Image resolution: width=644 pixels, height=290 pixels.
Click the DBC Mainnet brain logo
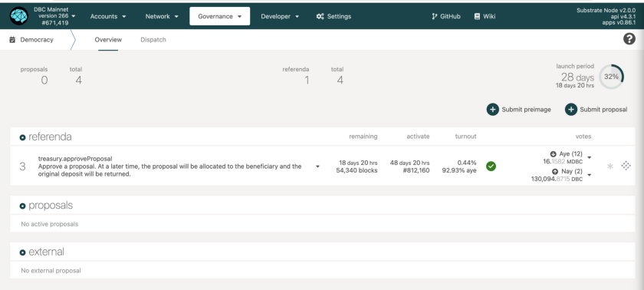19,16
